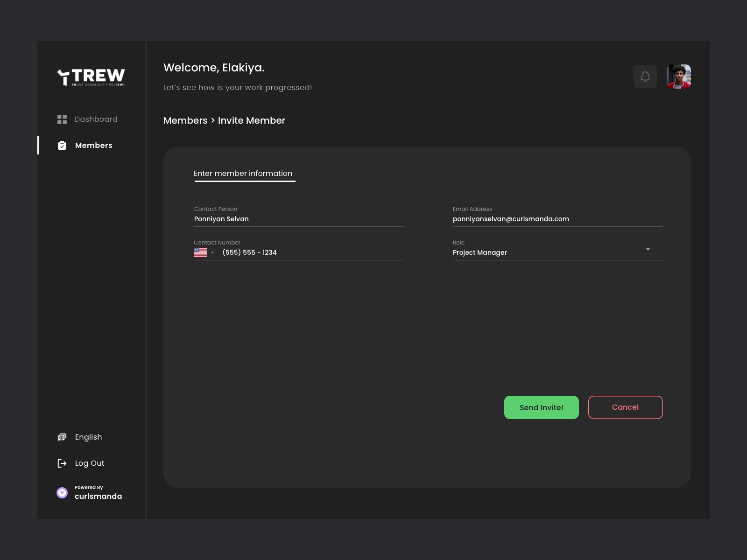Click the Role field label
The image size is (747, 560).
[x=458, y=243]
